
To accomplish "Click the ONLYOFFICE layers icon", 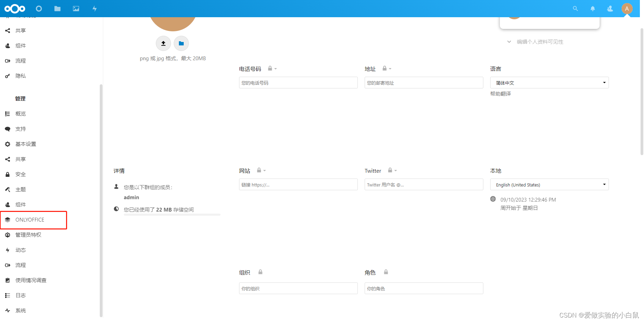I will point(8,220).
